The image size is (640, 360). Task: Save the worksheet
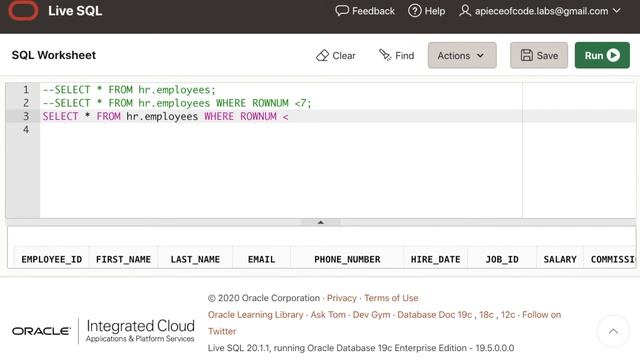click(x=539, y=55)
